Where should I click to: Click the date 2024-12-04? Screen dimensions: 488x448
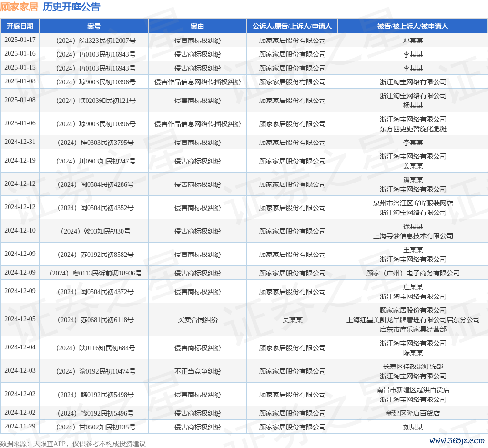(x=20, y=347)
